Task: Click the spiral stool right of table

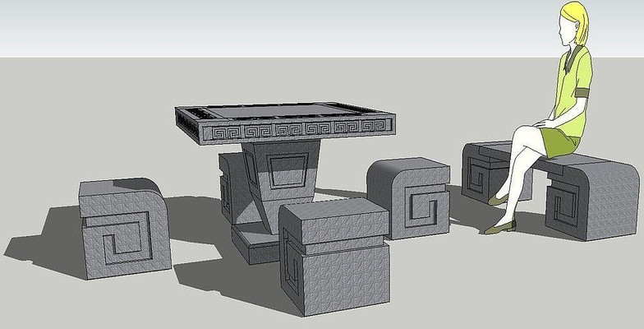Action: point(411,197)
